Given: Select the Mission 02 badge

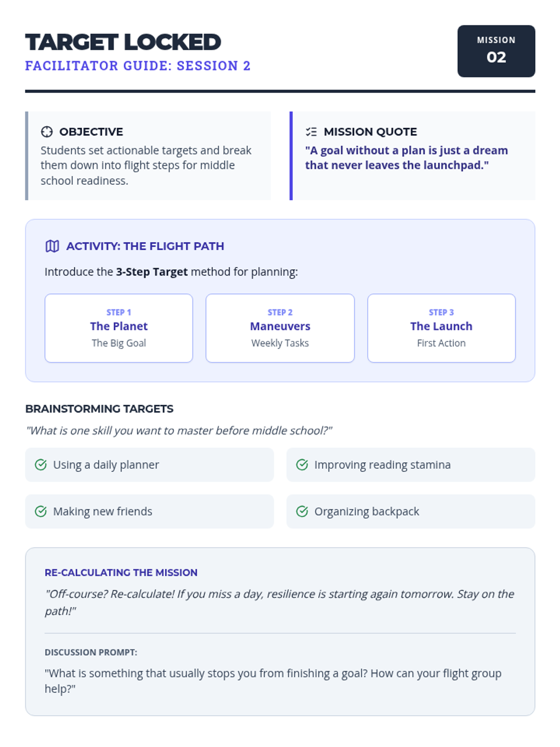Looking at the screenshot, I should point(496,51).
